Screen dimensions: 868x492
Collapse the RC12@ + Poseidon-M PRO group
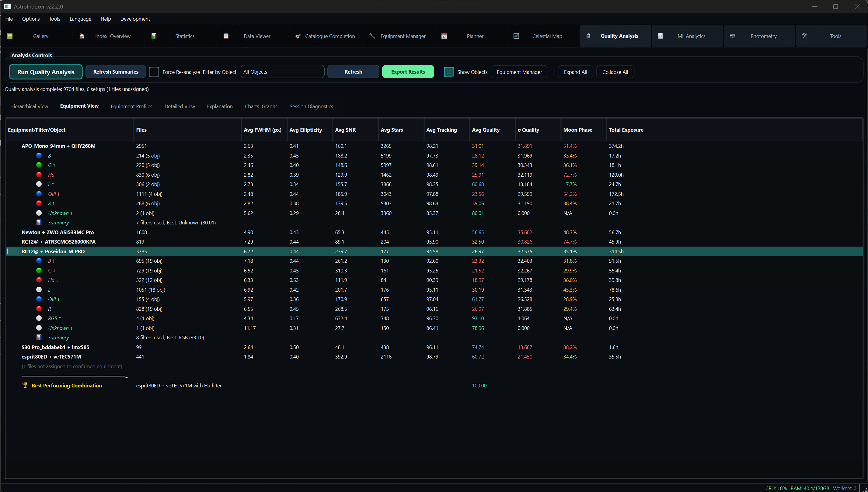click(53, 251)
